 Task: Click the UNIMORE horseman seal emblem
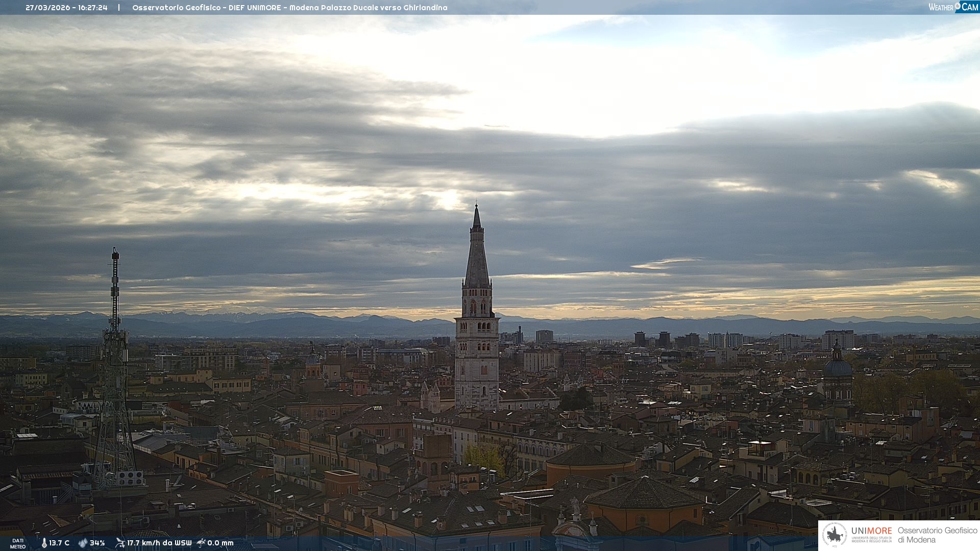[835, 535]
